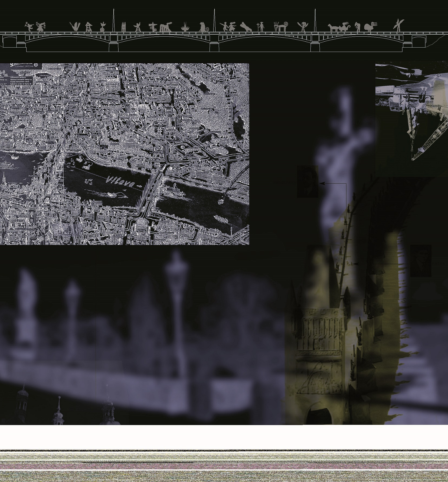Select the dancing couple silhouette on the bridge
Screen dimensions: 448x482
[228, 27]
